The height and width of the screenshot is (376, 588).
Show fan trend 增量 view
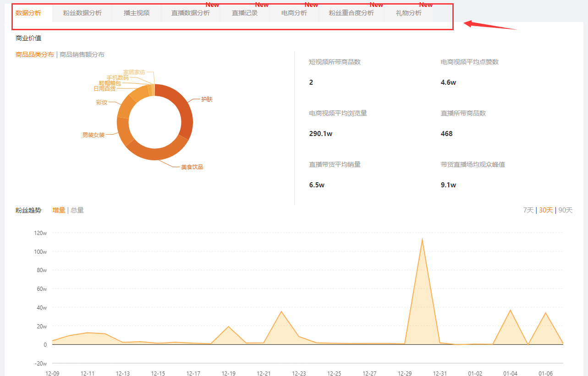click(x=59, y=210)
